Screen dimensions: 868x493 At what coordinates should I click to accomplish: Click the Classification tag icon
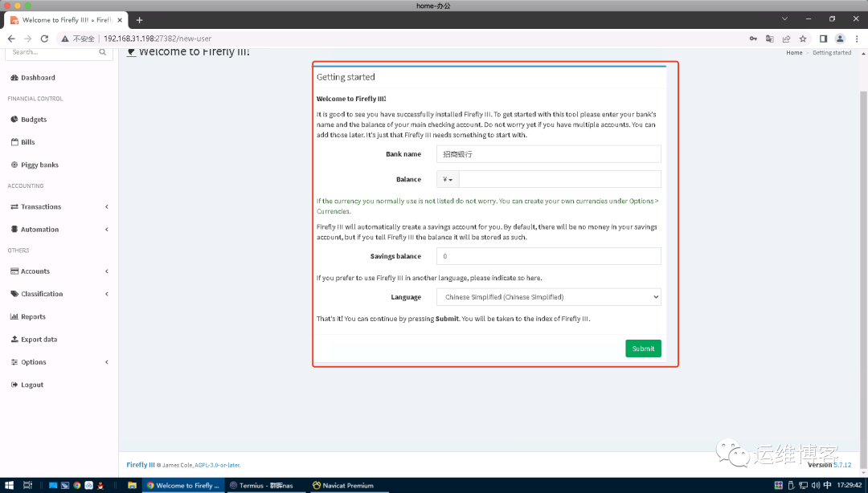click(14, 294)
